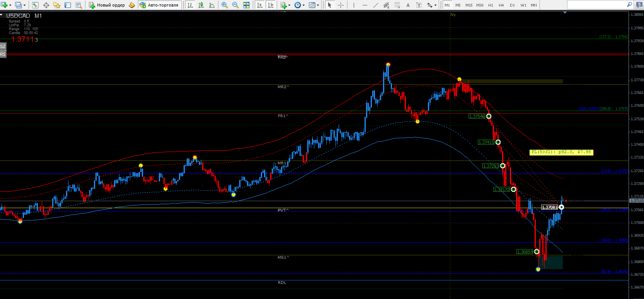Open the Navigator star-folder icon

[57, 5]
